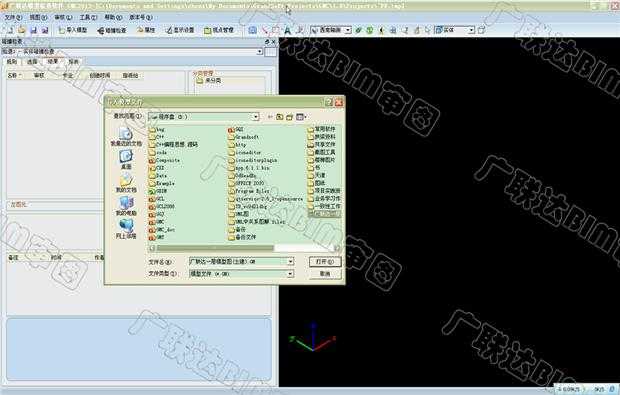Go to recent documents in places bar
Screen dimensions: 620x395
tap(126, 137)
